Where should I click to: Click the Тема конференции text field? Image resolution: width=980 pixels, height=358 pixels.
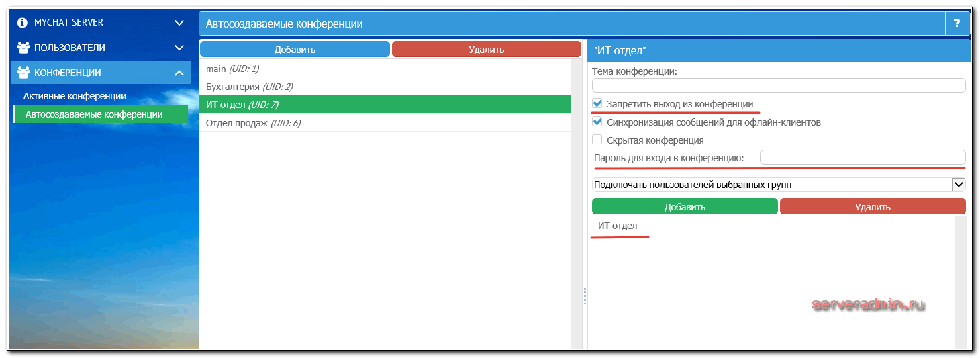point(779,85)
